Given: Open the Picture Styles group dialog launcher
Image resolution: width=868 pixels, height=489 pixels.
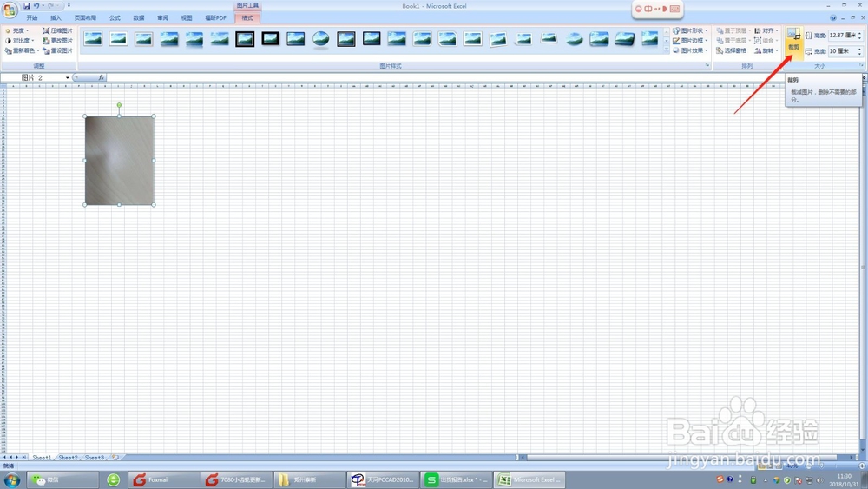Looking at the screenshot, I should (707, 65).
